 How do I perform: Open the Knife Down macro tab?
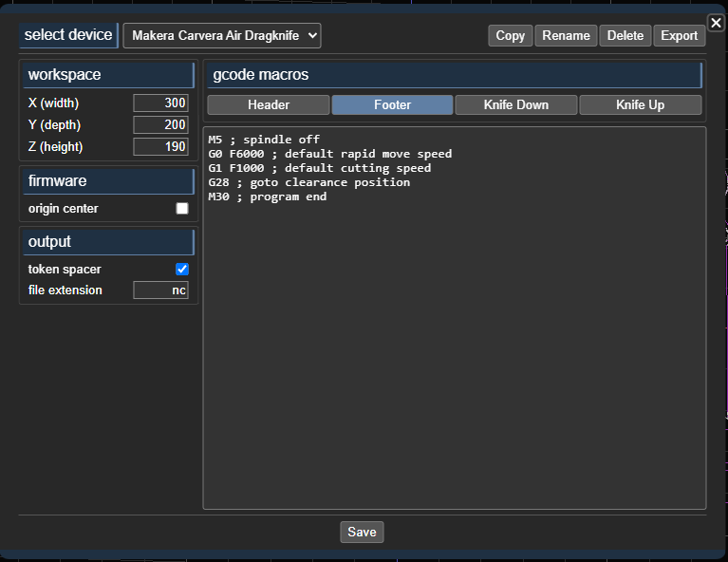click(x=516, y=104)
